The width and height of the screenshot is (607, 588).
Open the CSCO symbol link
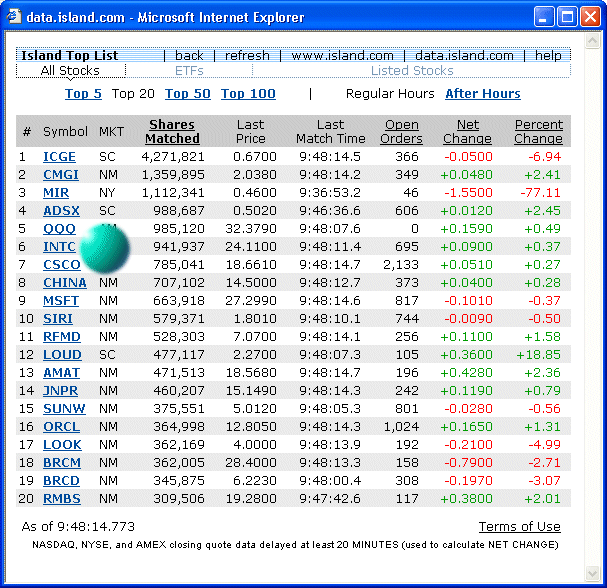tap(62, 264)
